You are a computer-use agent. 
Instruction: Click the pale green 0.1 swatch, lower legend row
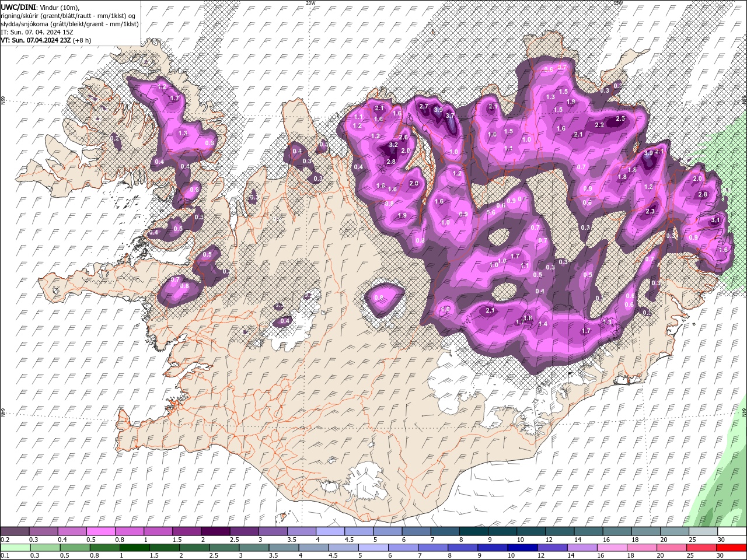click(15, 548)
